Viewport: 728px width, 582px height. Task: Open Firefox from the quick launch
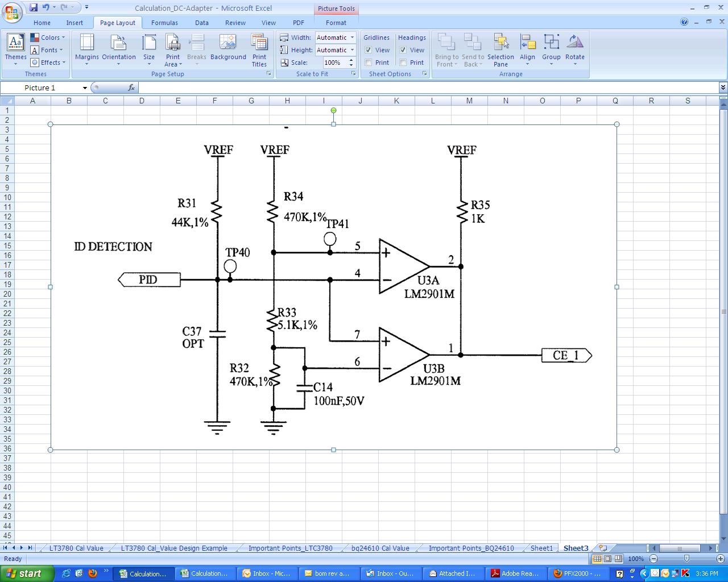point(93,573)
